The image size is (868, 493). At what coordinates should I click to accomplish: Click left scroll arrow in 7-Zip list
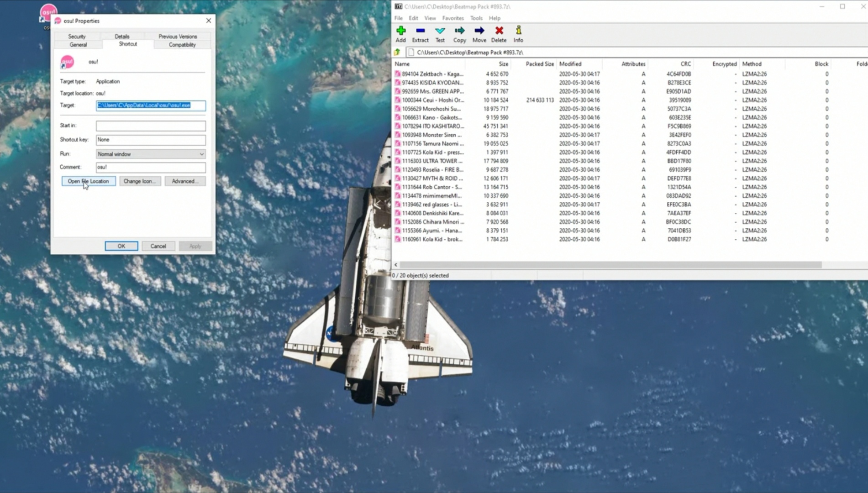pos(396,265)
